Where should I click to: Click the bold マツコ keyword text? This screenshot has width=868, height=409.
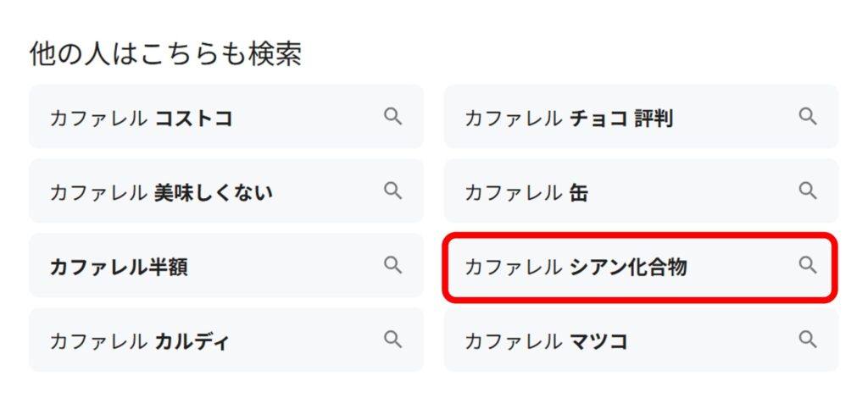[598, 341]
